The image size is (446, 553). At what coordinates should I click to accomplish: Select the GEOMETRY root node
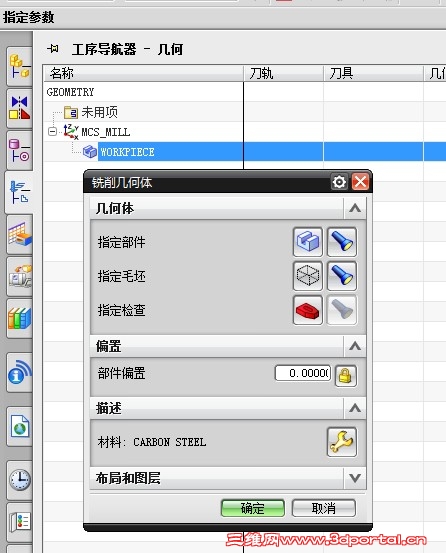point(71,92)
